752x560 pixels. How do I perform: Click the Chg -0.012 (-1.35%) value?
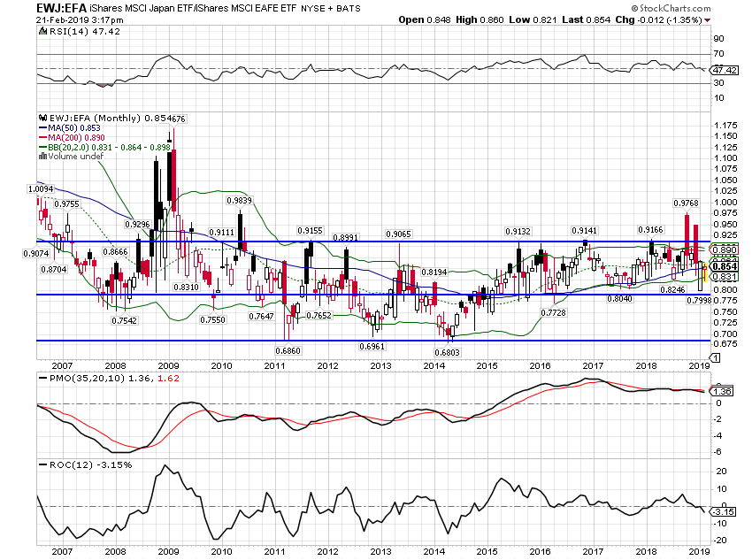click(658, 20)
